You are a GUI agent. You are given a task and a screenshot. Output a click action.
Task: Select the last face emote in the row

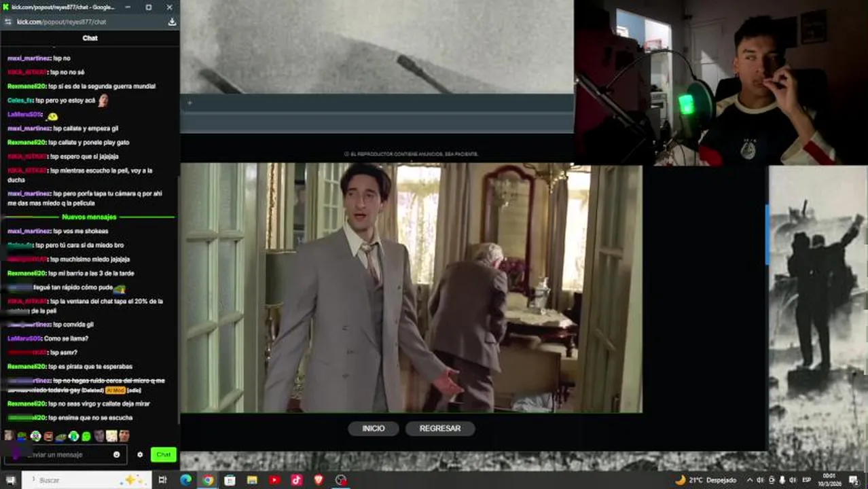124,436
